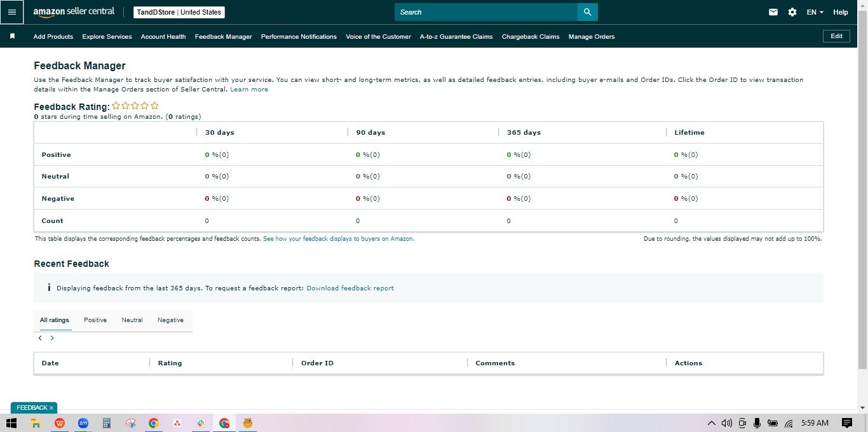Click the Amazon Seller Central logo

[x=74, y=12]
